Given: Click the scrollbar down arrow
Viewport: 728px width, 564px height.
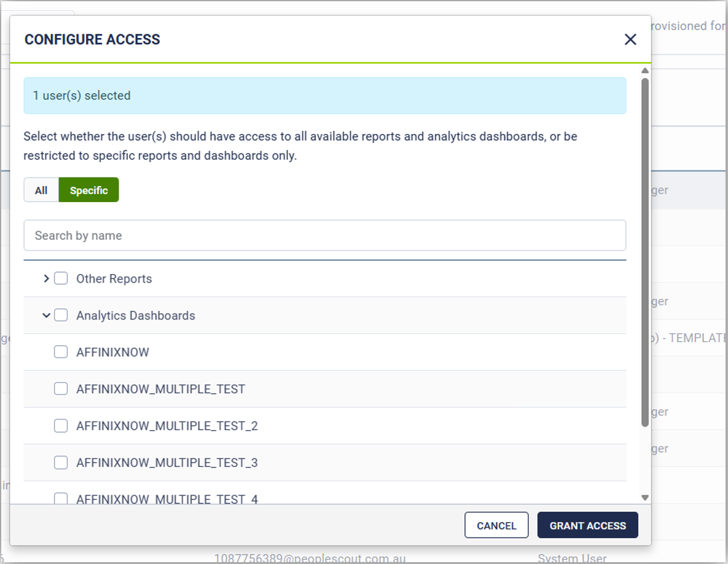Looking at the screenshot, I should pyautogui.click(x=644, y=498).
